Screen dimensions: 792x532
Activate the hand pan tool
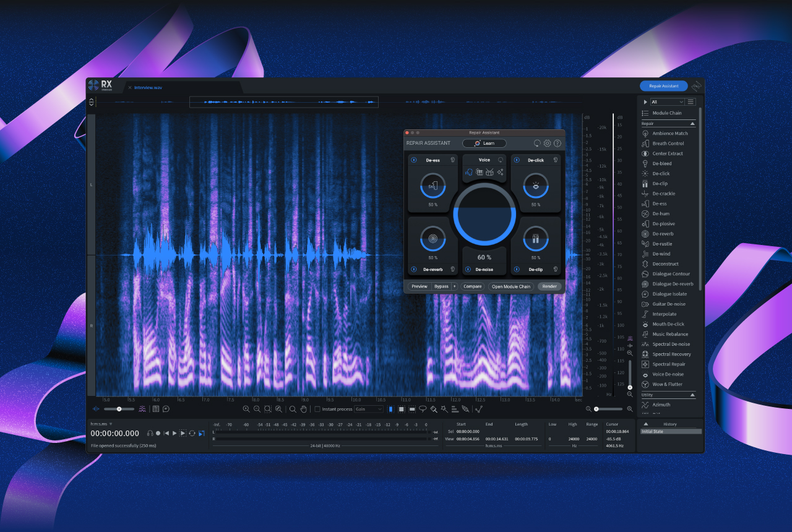pos(303,409)
